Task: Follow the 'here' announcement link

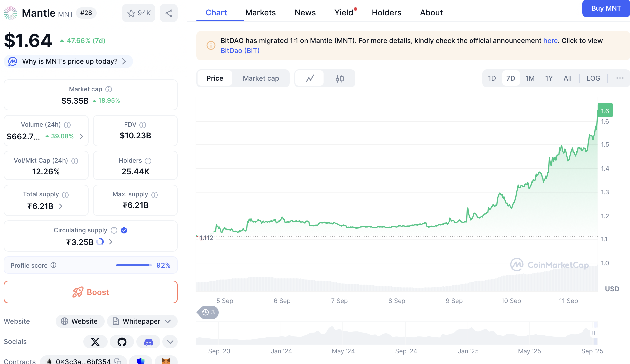Action: pos(550,41)
